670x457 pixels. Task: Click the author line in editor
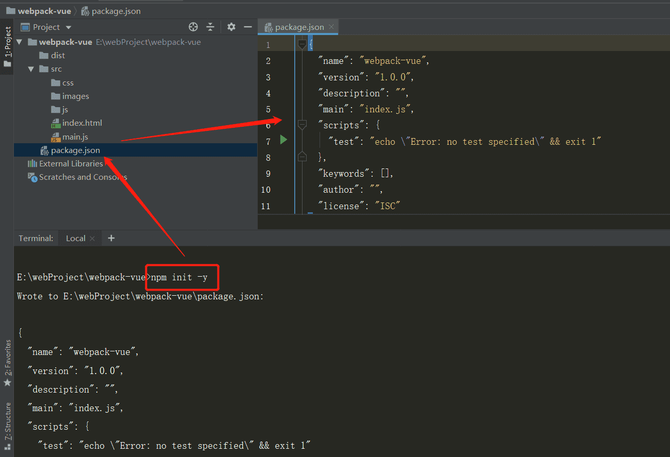(350, 190)
